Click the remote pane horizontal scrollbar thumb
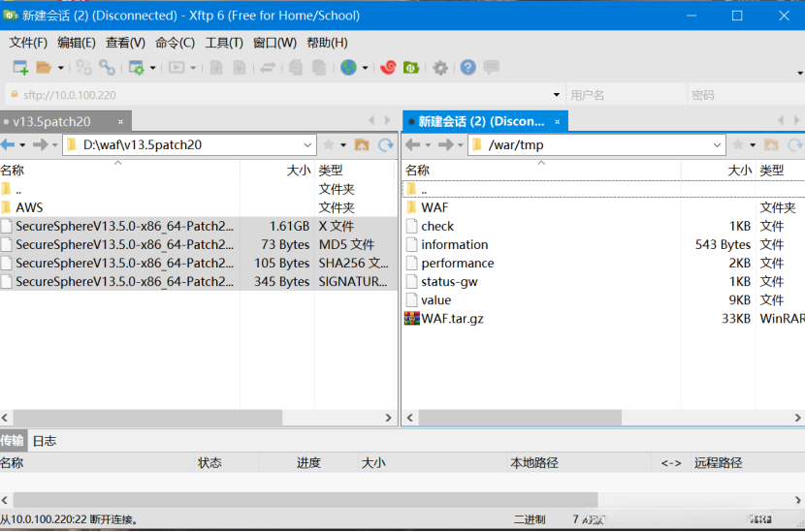This screenshot has width=805, height=532. pyautogui.click(x=520, y=418)
